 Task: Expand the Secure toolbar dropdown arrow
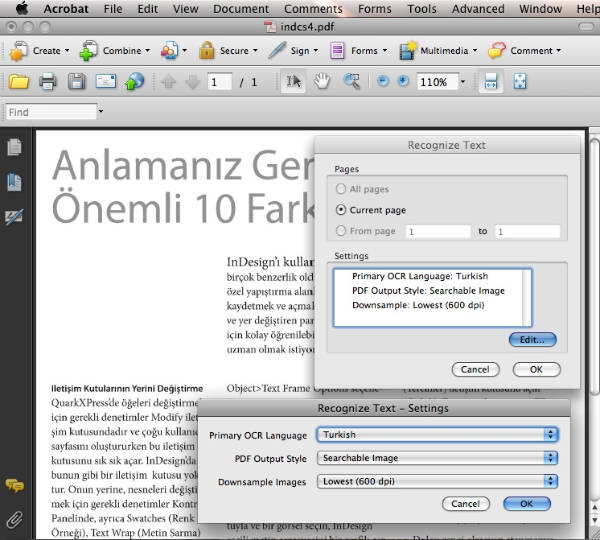coord(255,51)
